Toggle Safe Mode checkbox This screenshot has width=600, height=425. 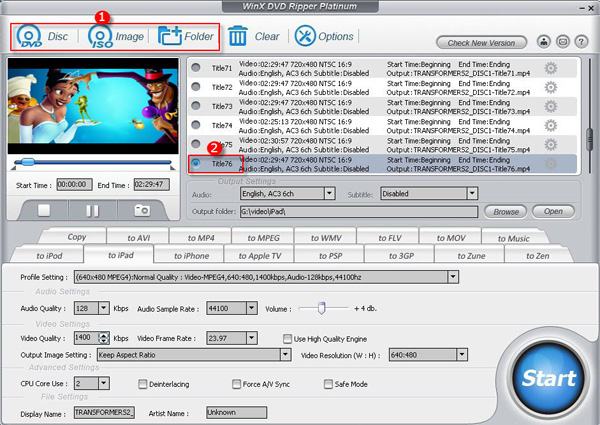coord(328,384)
